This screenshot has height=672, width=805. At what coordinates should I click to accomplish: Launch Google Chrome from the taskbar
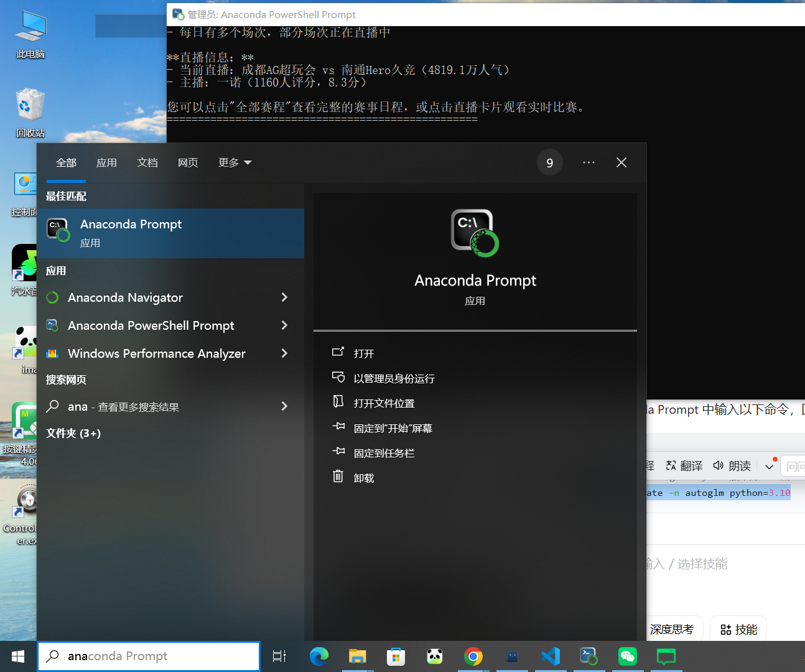473,656
